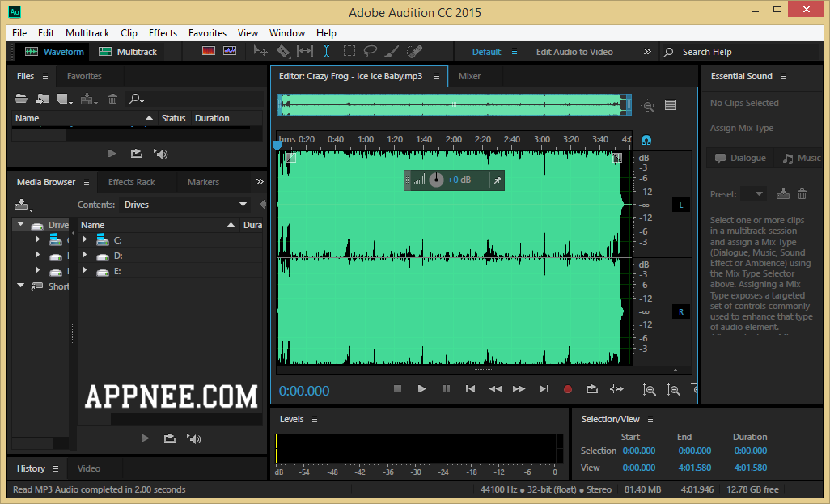Switch to Waveform view
Screen dimensions: 830x504
pos(54,52)
